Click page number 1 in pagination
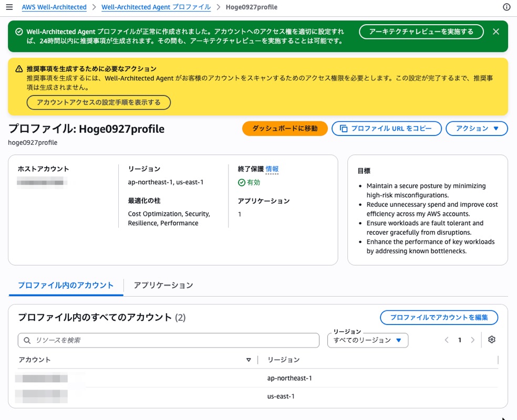Image resolution: width=517 pixels, height=420 pixels. pyautogui.click(x=460, y=340)
